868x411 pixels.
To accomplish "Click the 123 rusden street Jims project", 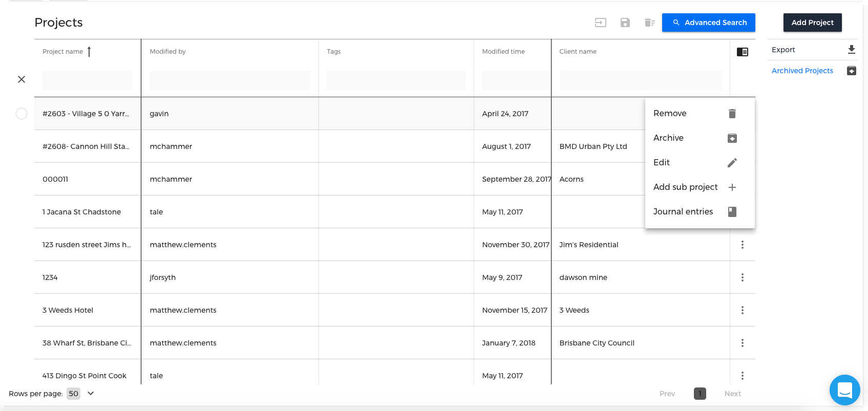I will click(87, 245).
